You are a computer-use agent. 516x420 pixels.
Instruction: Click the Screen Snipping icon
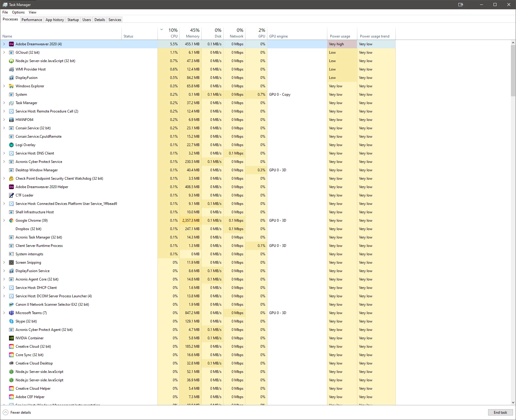click(x=11, y=262)
